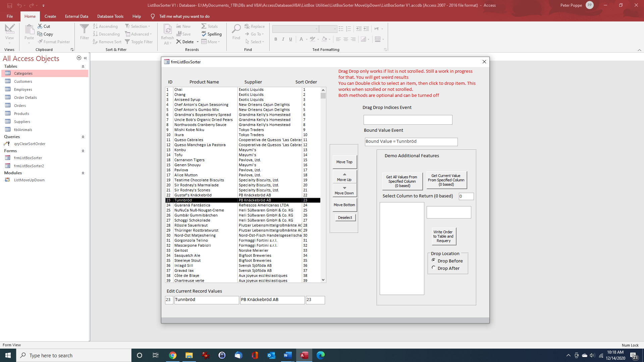This screenshot has width=644, height=362.
Task: Select the Chef Anton's Gumbo Mix row
Action: pos(243,110)
